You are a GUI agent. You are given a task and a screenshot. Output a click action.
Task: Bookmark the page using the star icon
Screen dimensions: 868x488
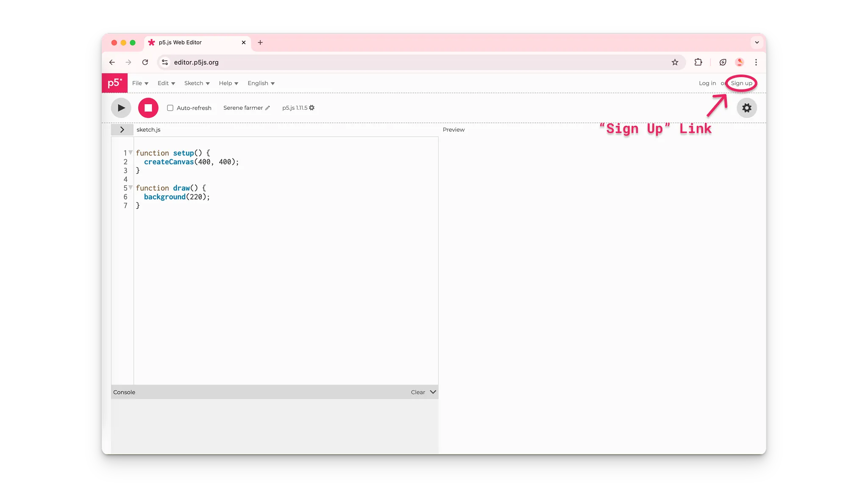point(674,62)
